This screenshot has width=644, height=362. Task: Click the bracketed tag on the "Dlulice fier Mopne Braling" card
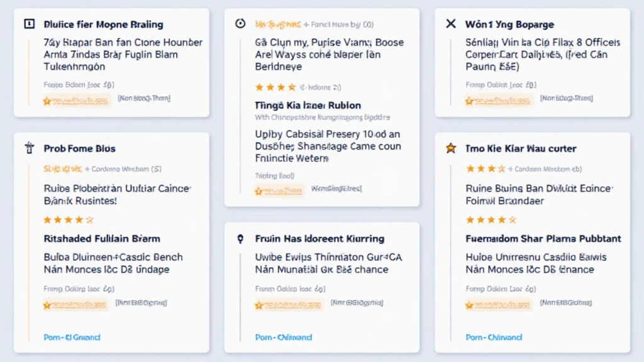point(143,99)
